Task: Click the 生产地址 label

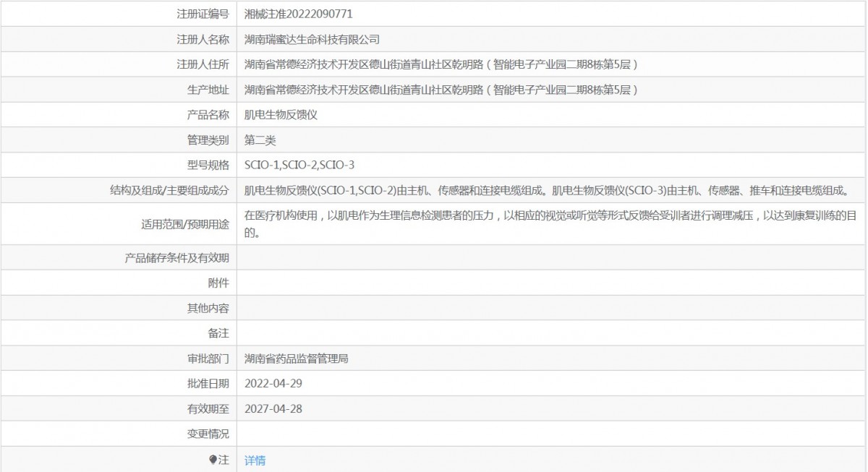Action: (208, 90)
